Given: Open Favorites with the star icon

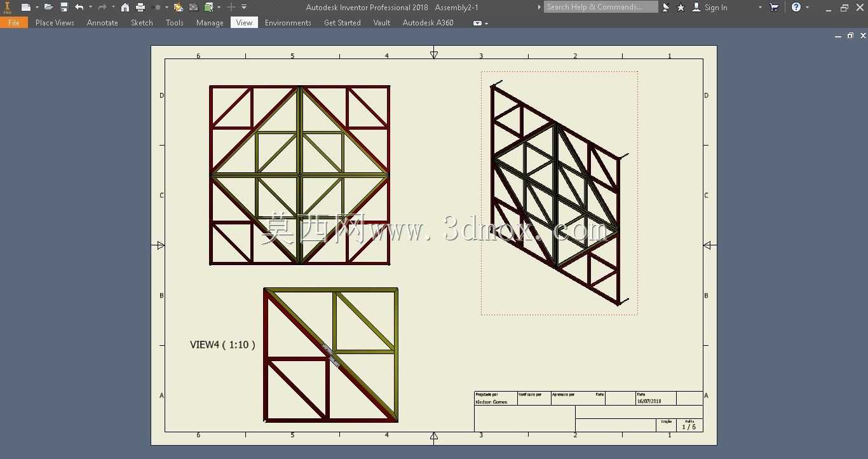Looking at the screenshot, I should click(x=681, y=7).
